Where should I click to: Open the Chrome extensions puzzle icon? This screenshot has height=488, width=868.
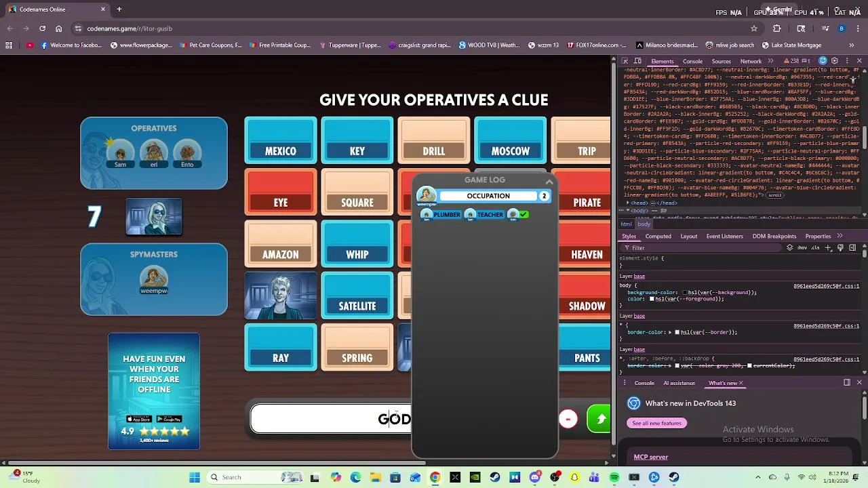tap(777, 28)
